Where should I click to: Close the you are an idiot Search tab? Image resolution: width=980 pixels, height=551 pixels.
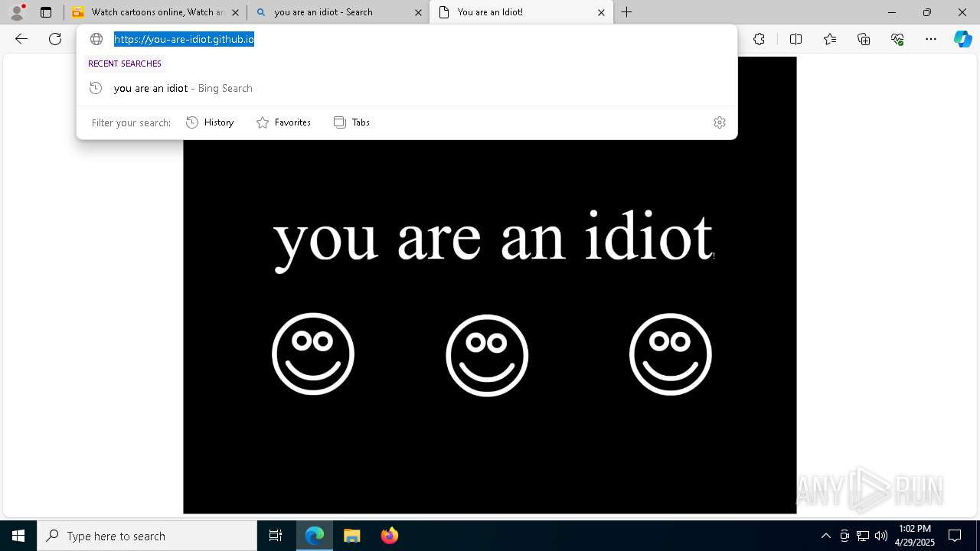click(x=418, y=12)
